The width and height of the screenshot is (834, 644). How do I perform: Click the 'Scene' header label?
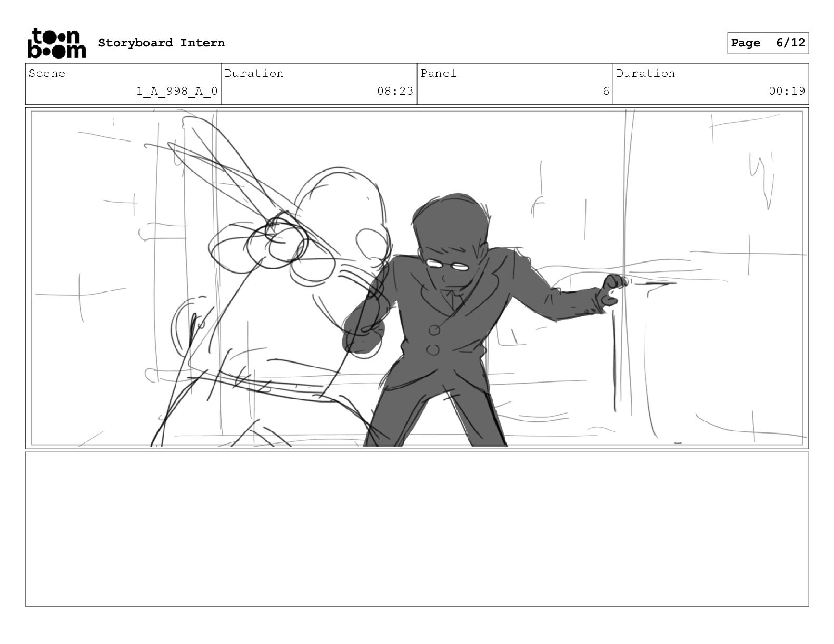click(47, 74)
